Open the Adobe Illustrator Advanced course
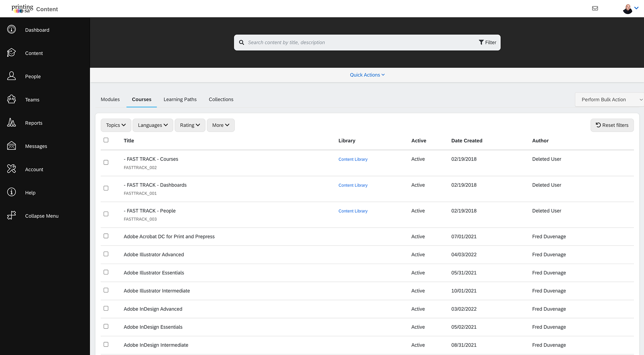The image size is (644, 355). pos(154,255)
